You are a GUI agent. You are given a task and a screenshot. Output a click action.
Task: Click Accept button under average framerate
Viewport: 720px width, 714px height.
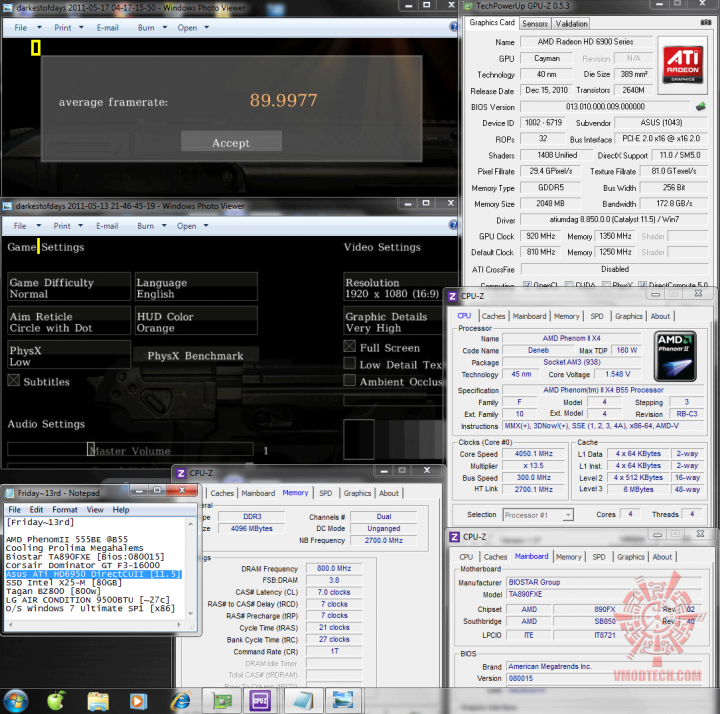coord(231,143)
